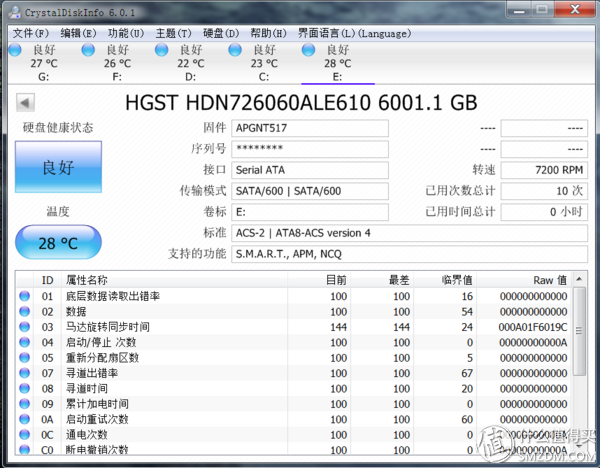Select the G: drive status icon
Screen dimensions: 600x468
15,50
